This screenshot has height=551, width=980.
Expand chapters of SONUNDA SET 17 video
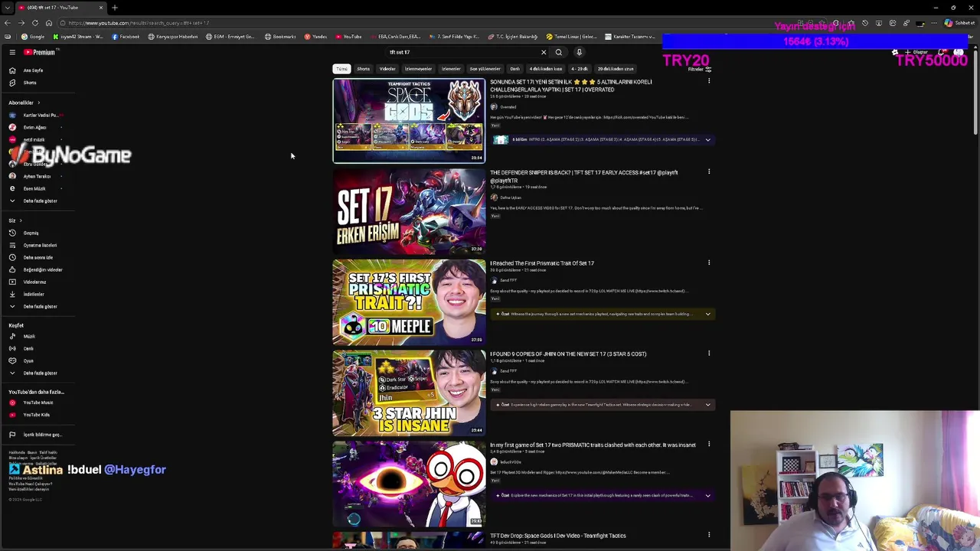pyautogui.click(x=707, y=140)
